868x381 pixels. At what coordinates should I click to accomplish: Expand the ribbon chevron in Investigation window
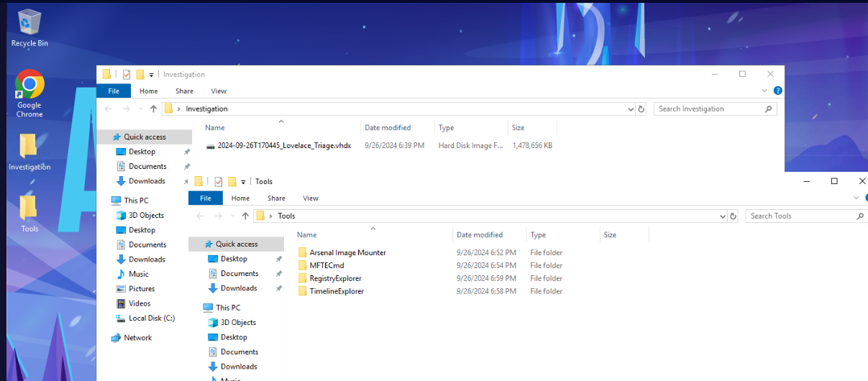pyautogui.click(x=765, y=91)
